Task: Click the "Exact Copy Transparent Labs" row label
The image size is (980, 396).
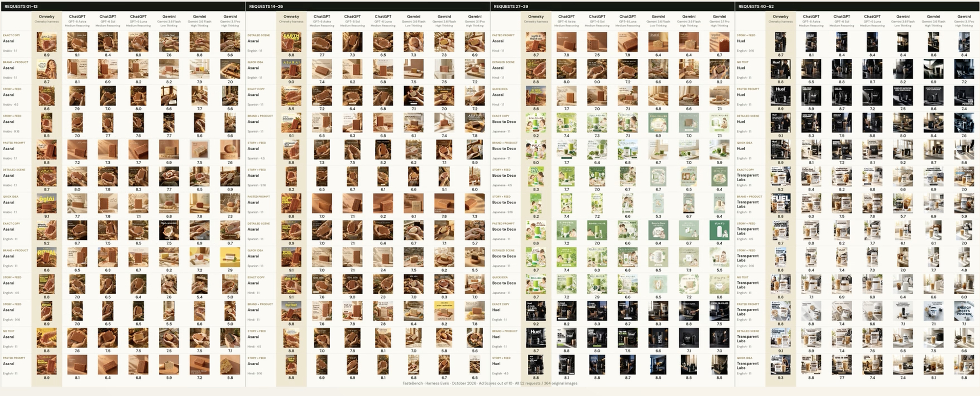Action: click(748, 177)
